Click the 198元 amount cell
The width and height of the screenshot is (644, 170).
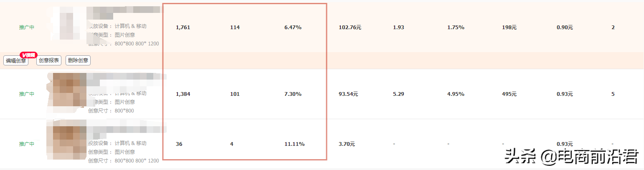(x=509, y=27)
